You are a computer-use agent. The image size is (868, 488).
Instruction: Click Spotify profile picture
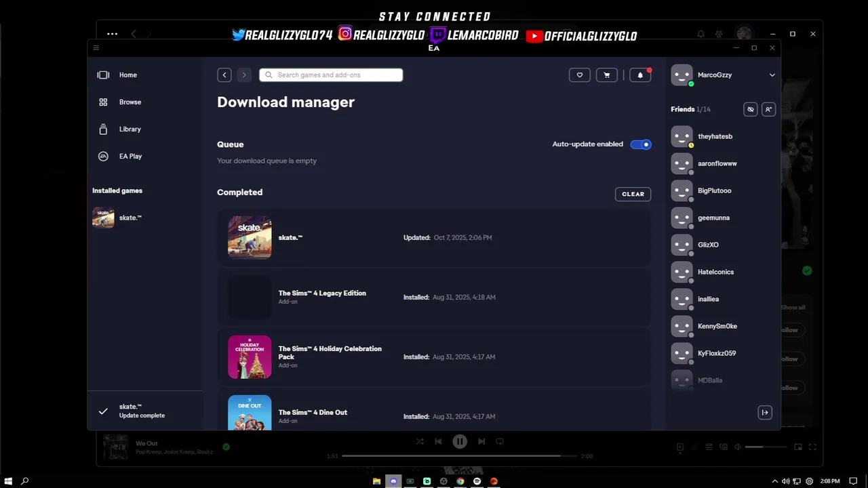coord(744,34)
